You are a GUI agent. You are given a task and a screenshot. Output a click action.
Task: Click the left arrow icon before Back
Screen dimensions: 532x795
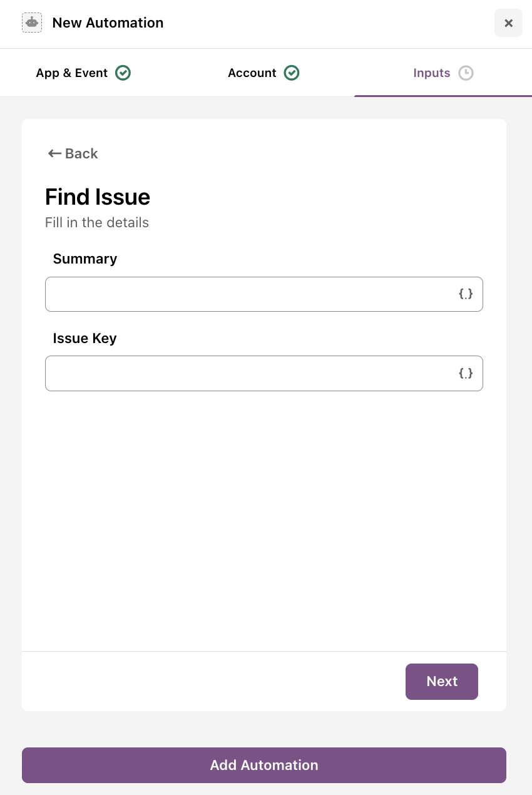[x=54, y=153]
